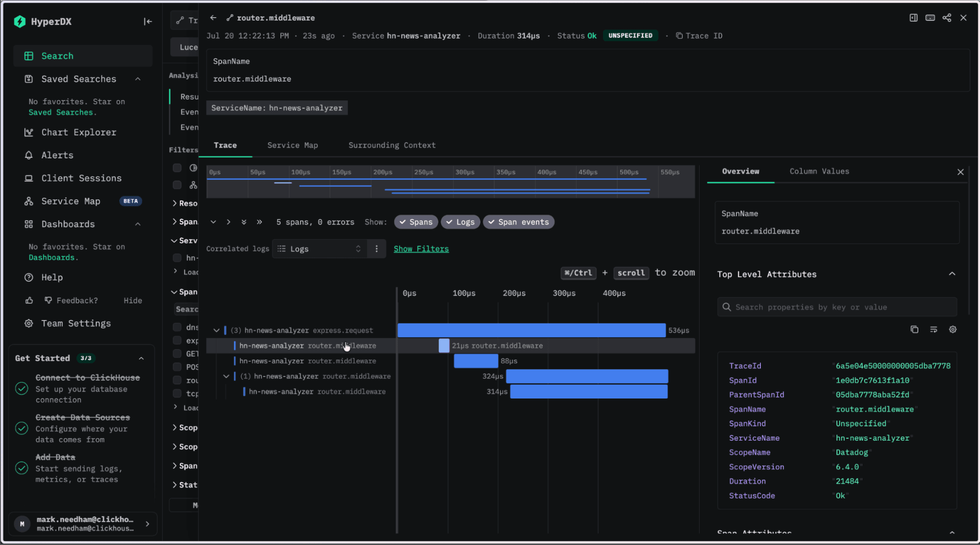This screenshot has width=980, height=545.
Task: Check the tcp span name checkbox
Action: coord(177,393)
